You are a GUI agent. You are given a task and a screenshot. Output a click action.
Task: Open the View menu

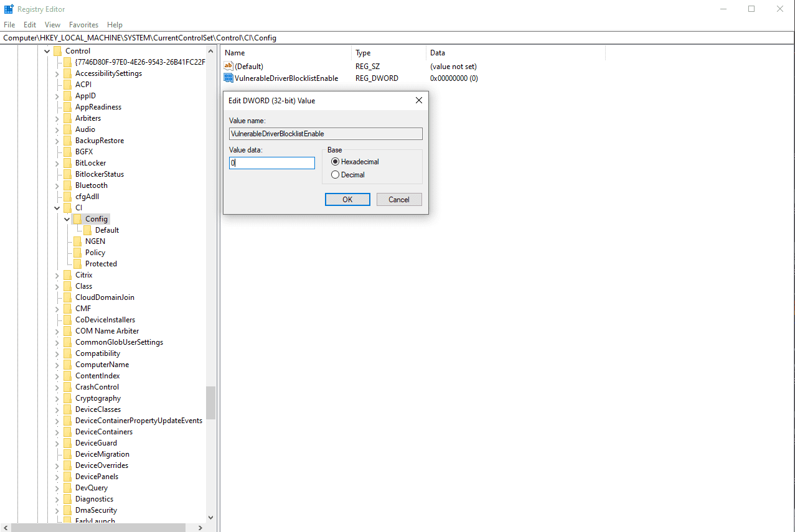53,25
